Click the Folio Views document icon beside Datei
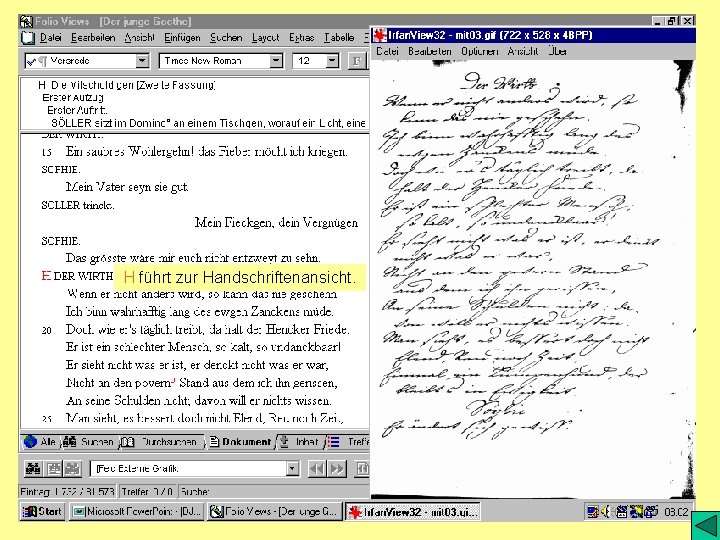Viewport: 720px width, 540px height. pos(28,38)
